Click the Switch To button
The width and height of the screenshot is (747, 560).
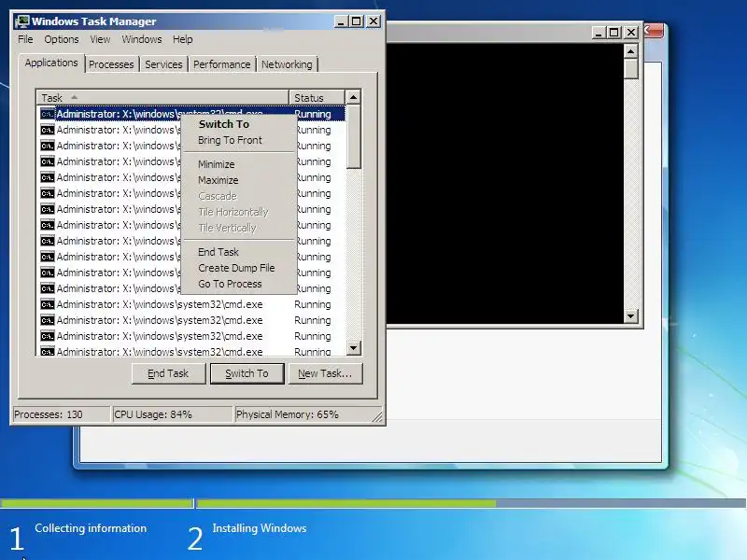pyautogui.click(x=247, y=373)
